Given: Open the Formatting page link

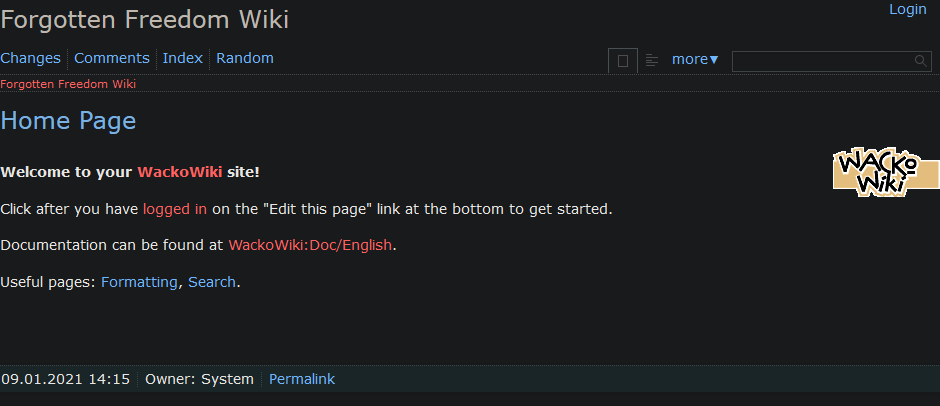Looking at the screenshot, I should (x=139, y=282).
